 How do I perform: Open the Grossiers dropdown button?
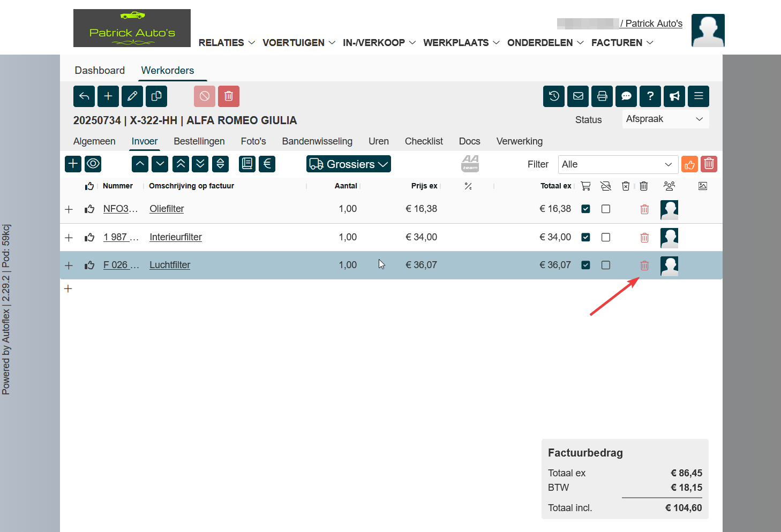pos(349,164)
